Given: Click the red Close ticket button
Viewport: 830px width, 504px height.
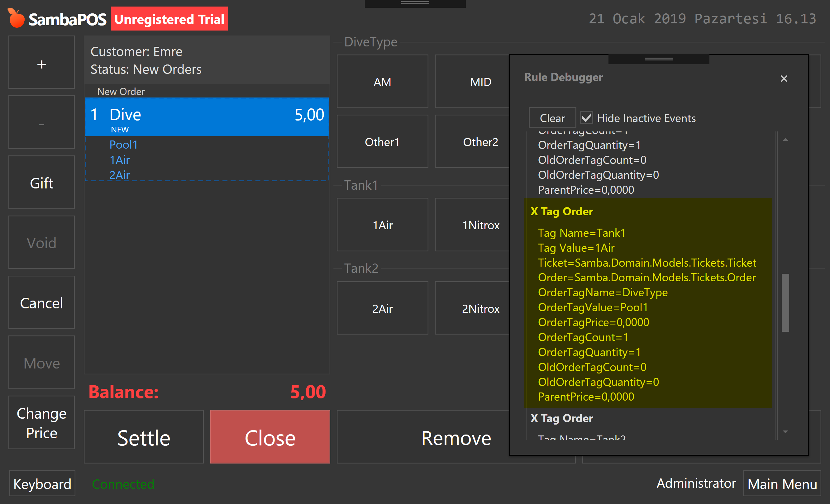Looking at the screenshot, I should (x=270, y=437).
